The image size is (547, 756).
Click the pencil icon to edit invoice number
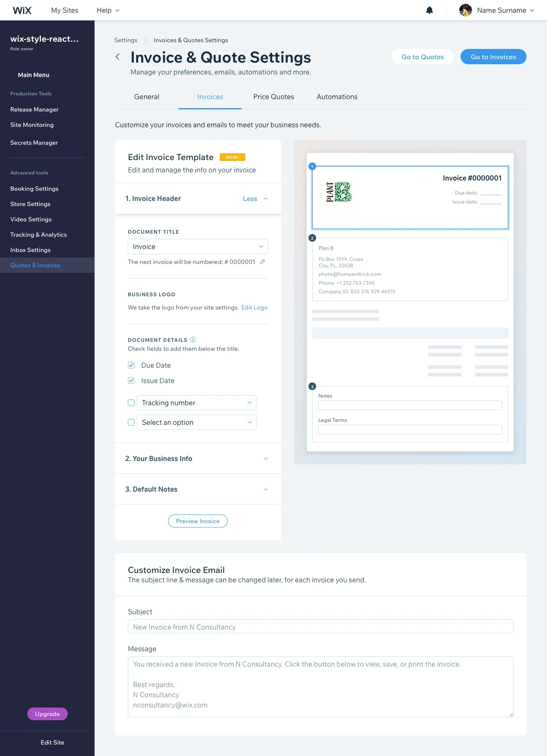click(x=262, y=262)
